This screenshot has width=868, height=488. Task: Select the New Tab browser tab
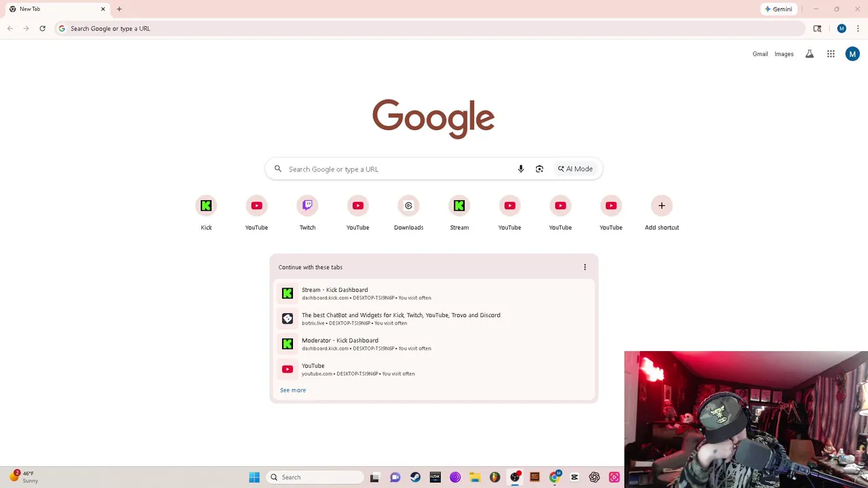[57, 9]
